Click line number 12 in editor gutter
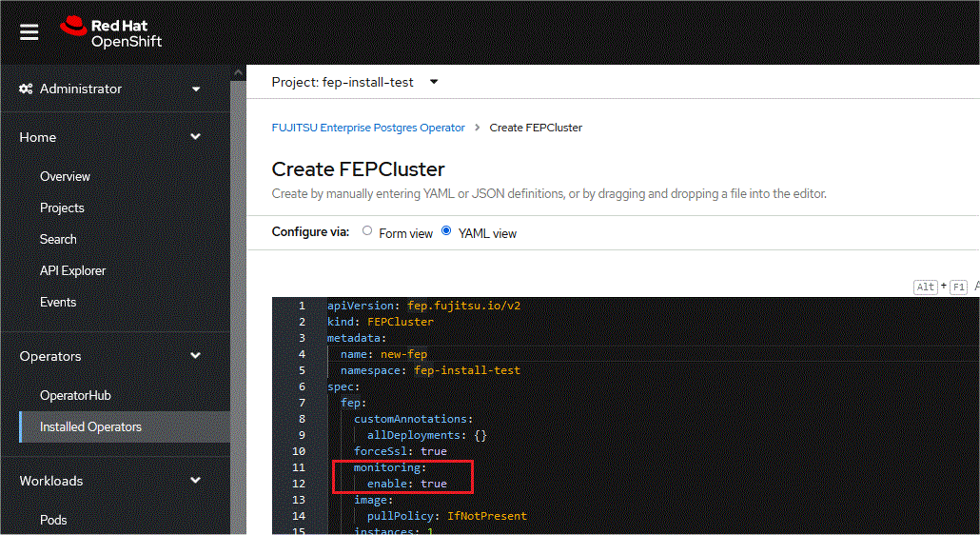980x535 pixels. point(299,484)
